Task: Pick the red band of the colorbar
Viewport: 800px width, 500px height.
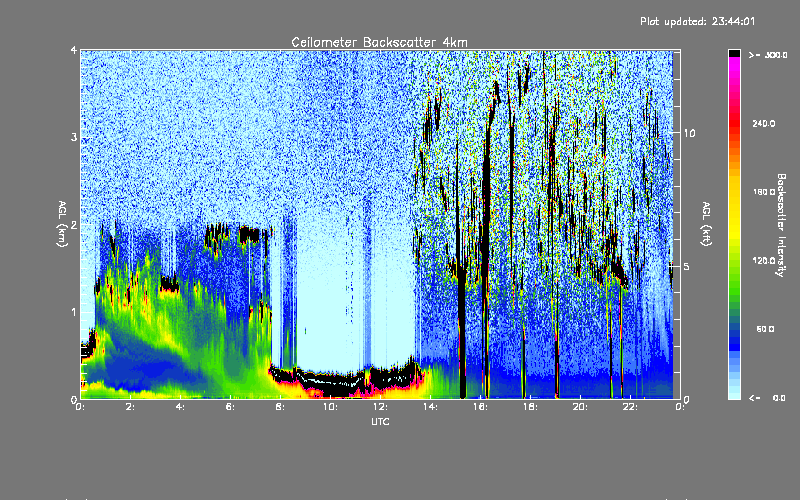Action: pyautogui.click(x=734, y=122)
